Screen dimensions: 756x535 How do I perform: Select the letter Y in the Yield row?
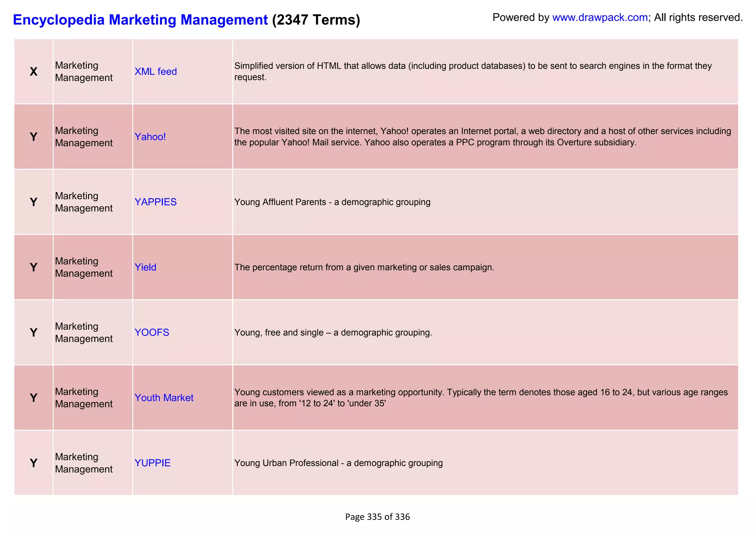(x=34, y=267)
